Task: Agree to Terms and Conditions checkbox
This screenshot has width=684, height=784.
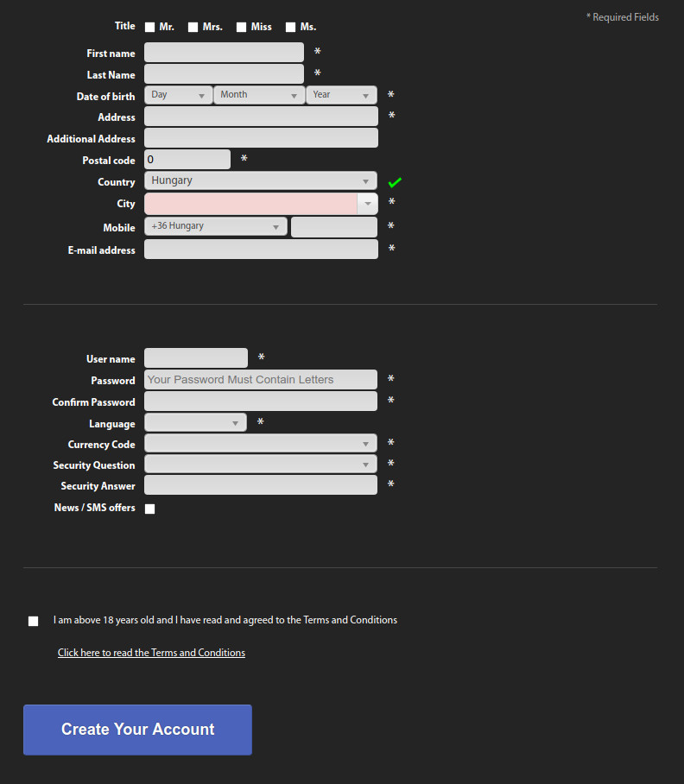Action: [x=33, y=621]
